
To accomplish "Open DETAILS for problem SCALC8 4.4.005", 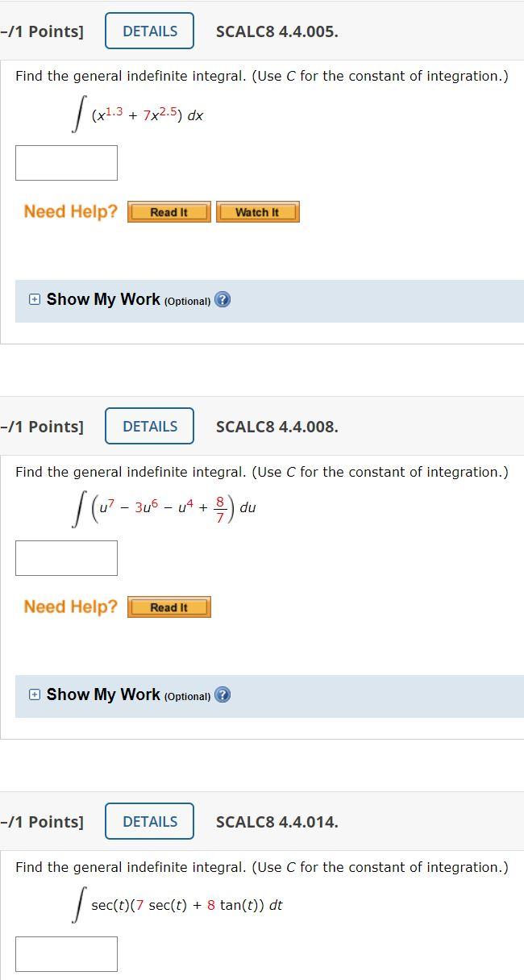I will click(149, 31).
